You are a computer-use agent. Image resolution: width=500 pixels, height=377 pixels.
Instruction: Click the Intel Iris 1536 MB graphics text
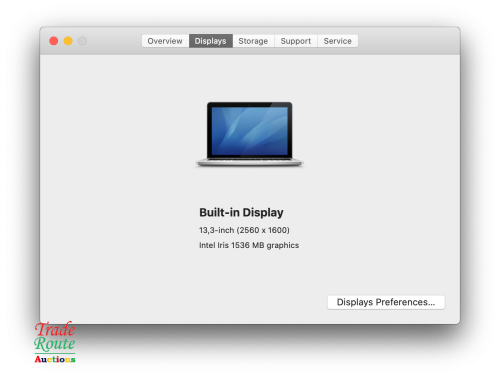pos(249,245)
